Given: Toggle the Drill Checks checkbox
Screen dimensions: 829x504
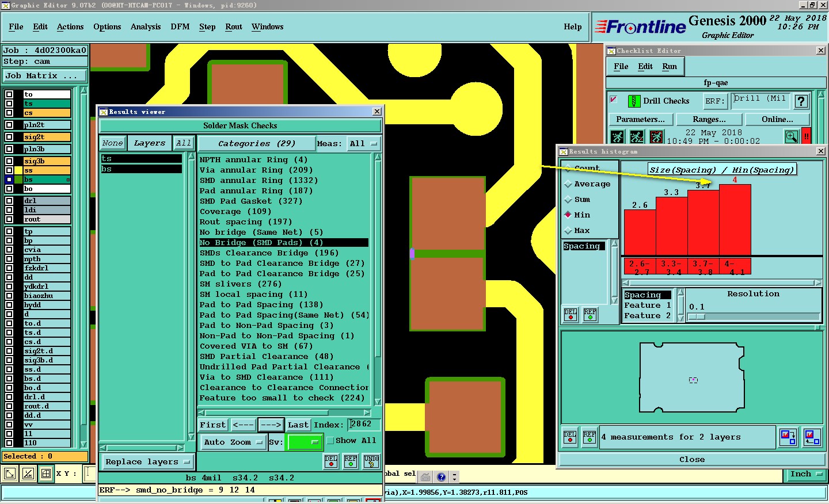Looking at the screenshot, I should 614,100.
